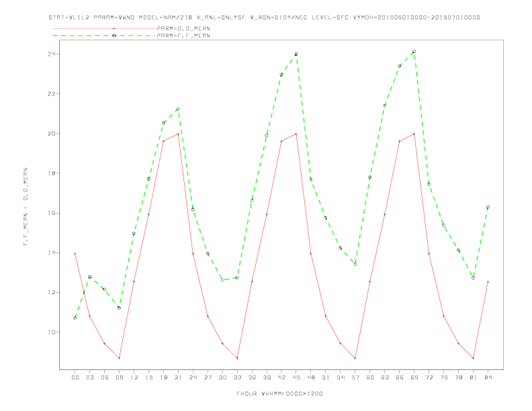532x411 pixels.
Task: Click y-axis tick label 24
Action: [52, 54]
